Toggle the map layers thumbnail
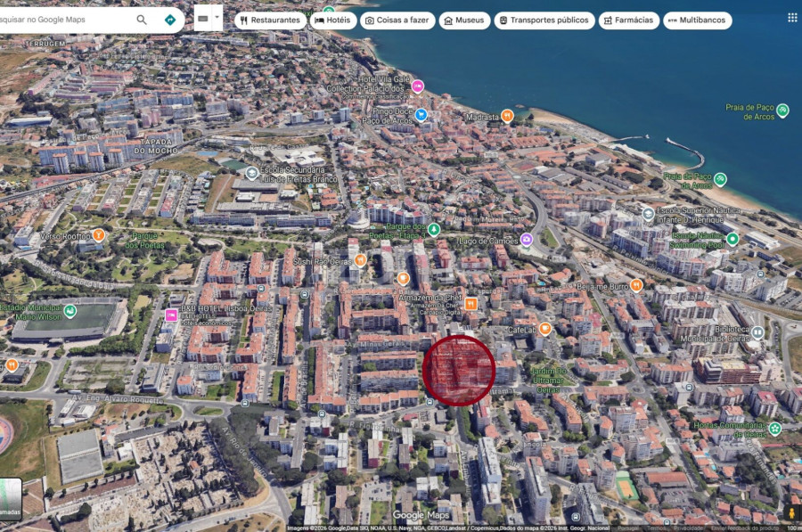The image size is (802, 532). click(10, 499)
